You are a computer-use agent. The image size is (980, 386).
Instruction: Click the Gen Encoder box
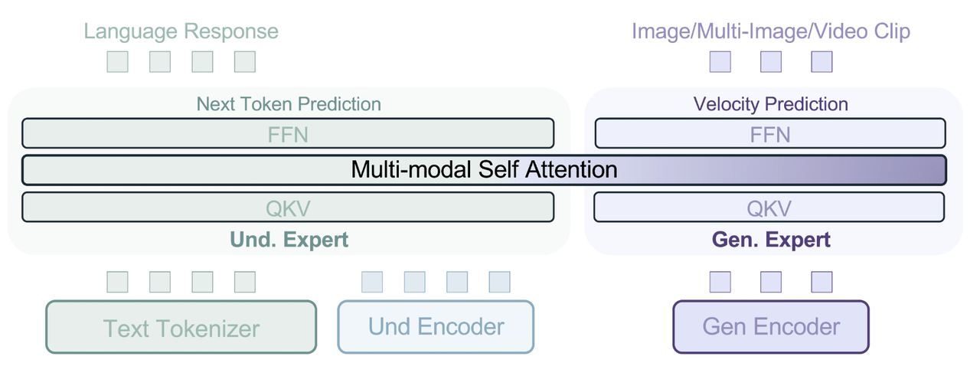(771, 327)
